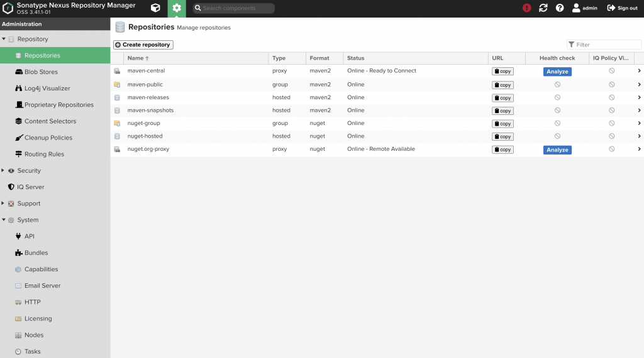The image size is (644, 358).
Task: Select Repositories in sidebar
Action: pyautogui.click(x=55, y=55)
